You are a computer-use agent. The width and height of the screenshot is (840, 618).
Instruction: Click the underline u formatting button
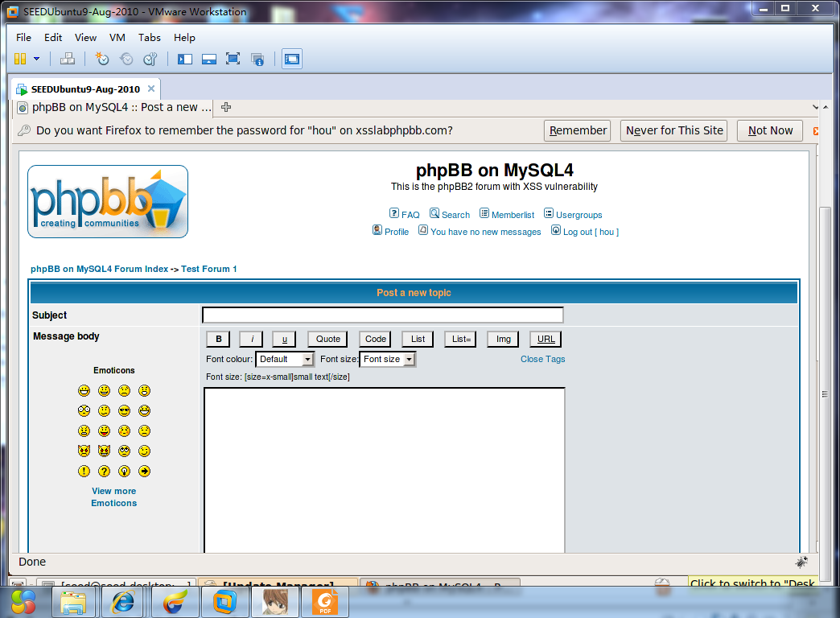285,340
